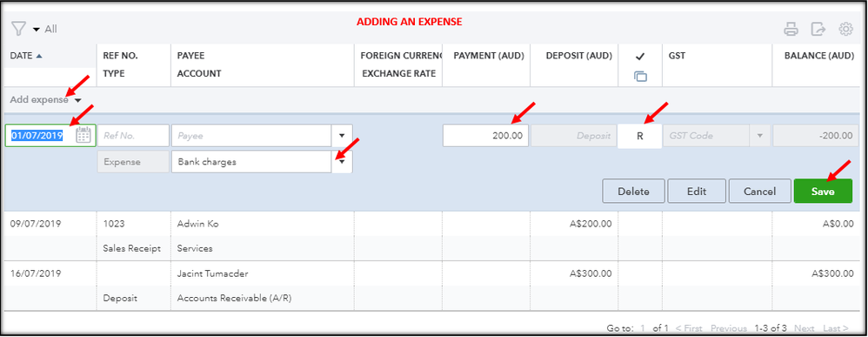Click the Payee input field
The height and width of the screenshot is (337, 868).
(252, 136)
